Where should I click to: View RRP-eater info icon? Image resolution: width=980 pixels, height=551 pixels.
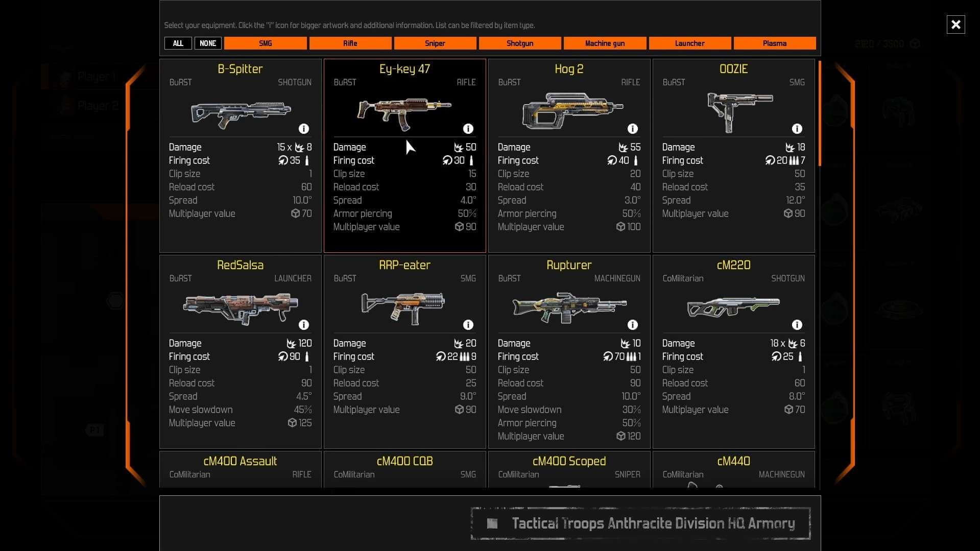(x=468, y=325)
